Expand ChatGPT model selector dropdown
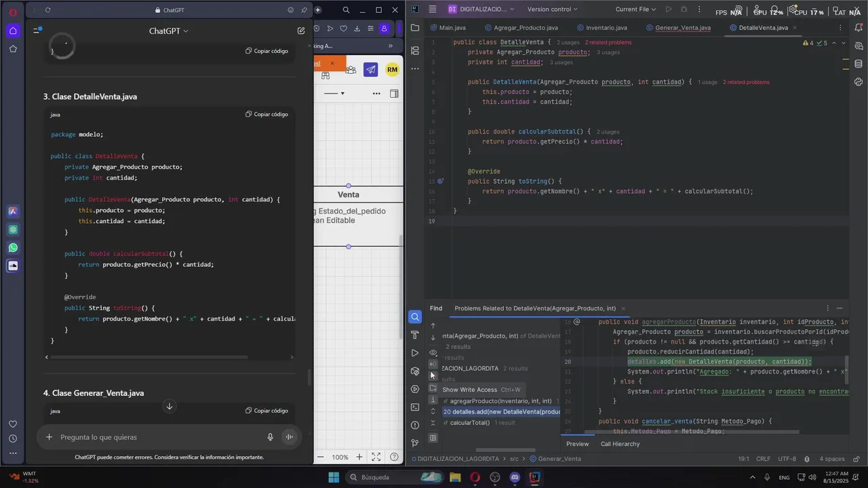This screenshot has height=488, width=868. tap(169, 30)
